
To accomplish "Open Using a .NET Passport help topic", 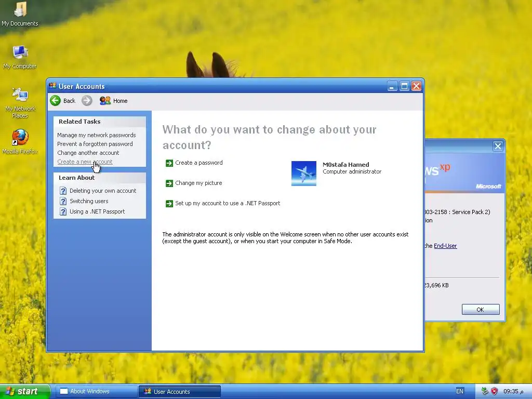I will [97, 212].
